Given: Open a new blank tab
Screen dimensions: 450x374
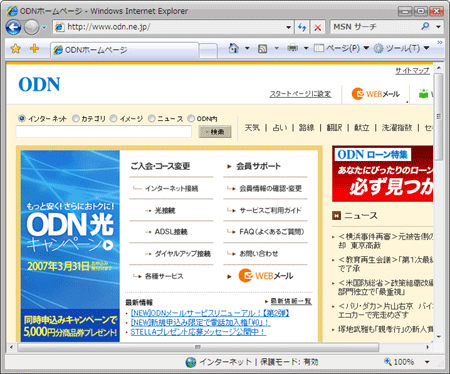Looking at the screenshot, I should [x=208, y=51].
